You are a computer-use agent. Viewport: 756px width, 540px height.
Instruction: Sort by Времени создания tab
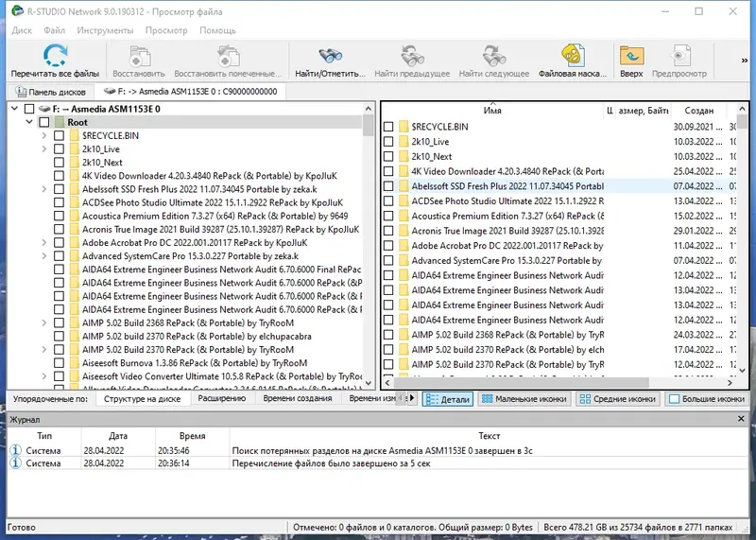click(x=298, y=398)
